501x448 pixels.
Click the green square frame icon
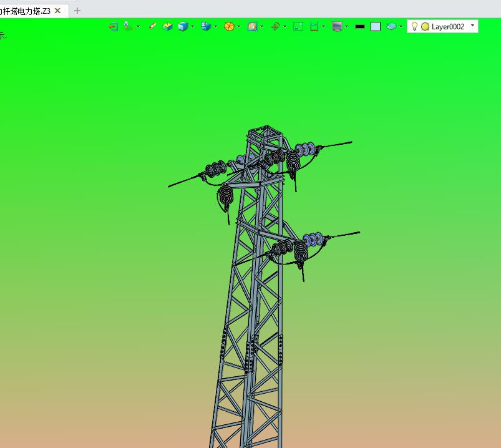[x=298, y=26]
